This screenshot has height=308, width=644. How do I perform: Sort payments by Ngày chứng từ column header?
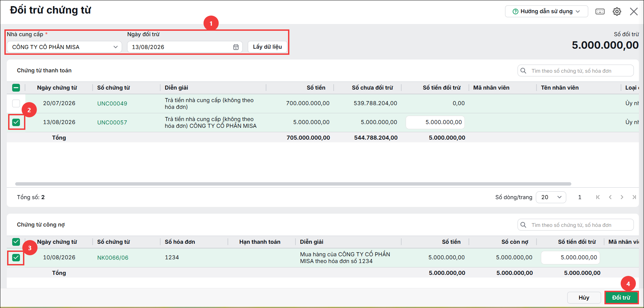click(57, 88)
